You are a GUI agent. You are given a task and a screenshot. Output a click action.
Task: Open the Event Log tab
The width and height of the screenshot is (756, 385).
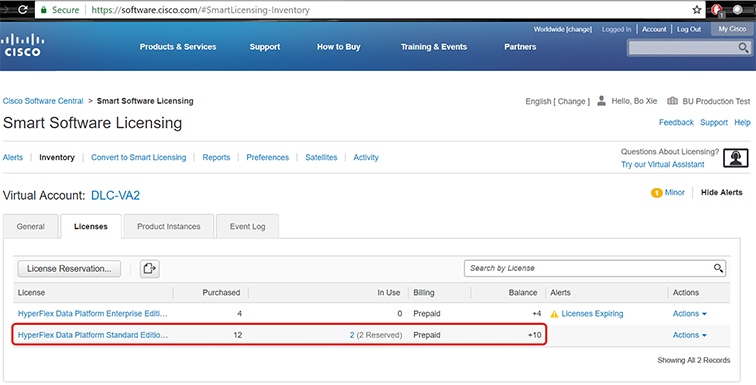tap(247, 226)
